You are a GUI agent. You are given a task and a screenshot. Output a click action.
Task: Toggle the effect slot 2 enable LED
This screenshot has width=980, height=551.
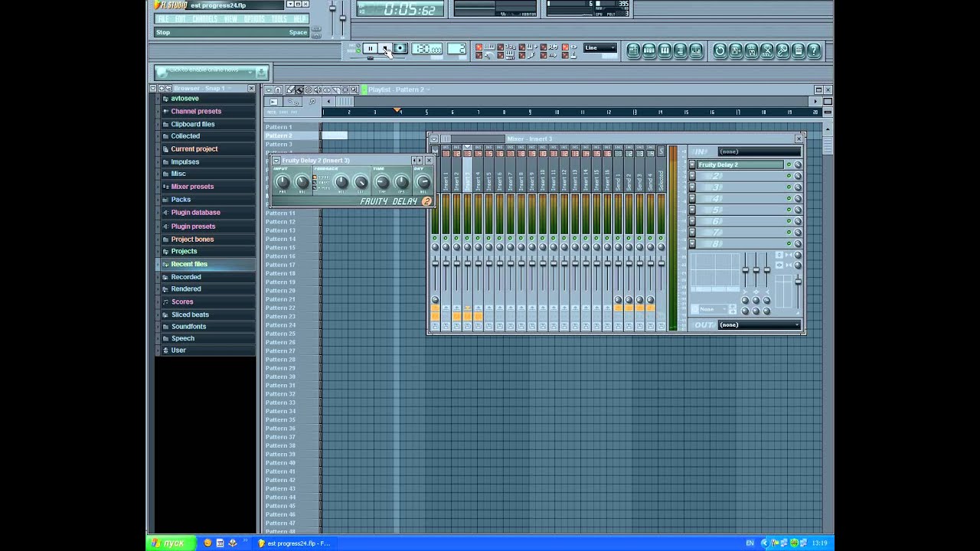click(x=789, y=176)
